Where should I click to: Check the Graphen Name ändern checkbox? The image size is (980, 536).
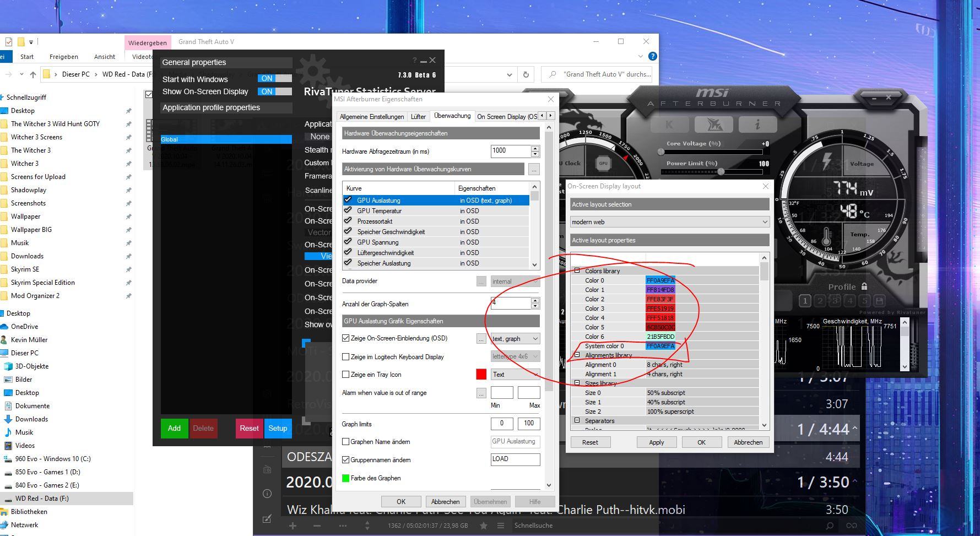346,442
